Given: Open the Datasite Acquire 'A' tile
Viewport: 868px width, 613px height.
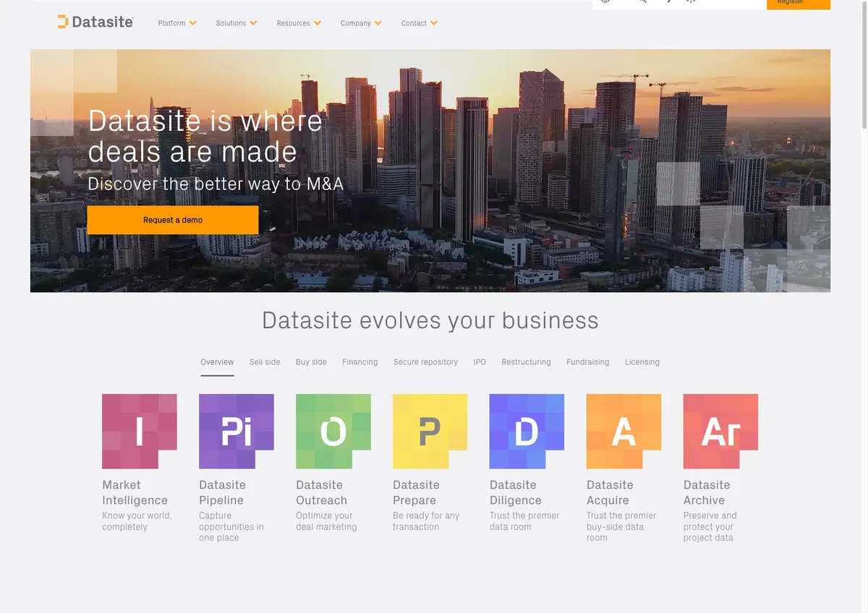Looking at the screenshot, I should pos(624,432).
